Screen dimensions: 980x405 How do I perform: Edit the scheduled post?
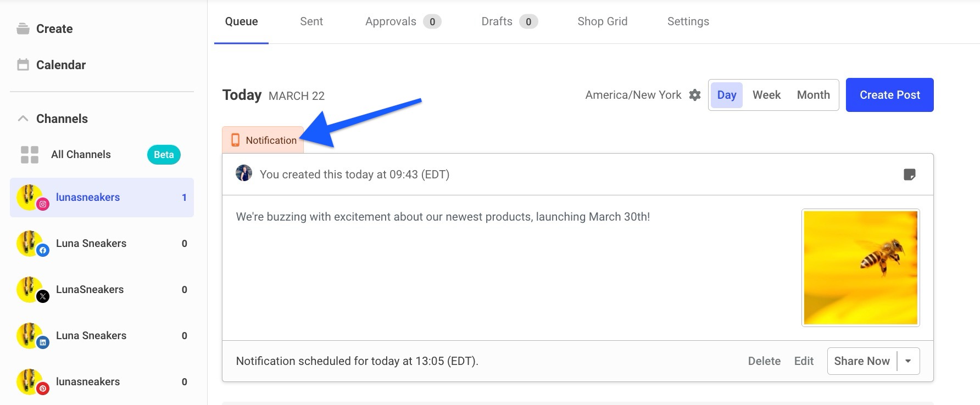[x=804, y=361]
